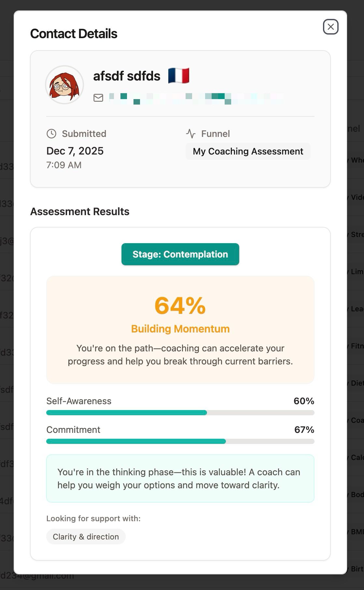Click the Dec 7, 2025 submission date
The height and width of the screenshot is (590, 364).
[75, 151]
